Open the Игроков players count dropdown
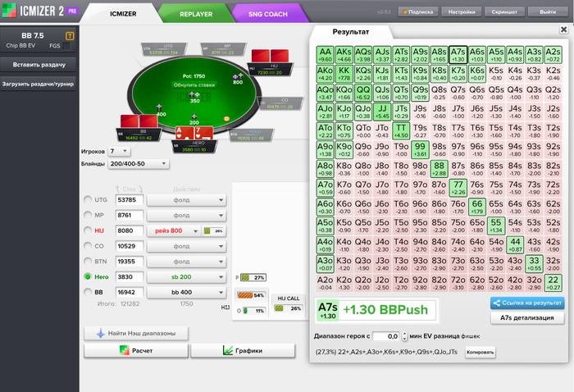 (x=119, y=151)
